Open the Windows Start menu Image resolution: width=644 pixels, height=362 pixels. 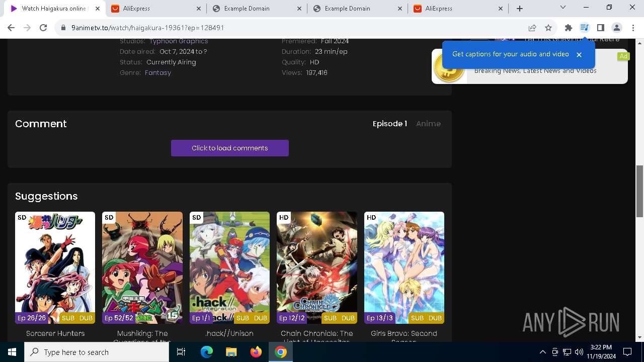tap(12, 352)
